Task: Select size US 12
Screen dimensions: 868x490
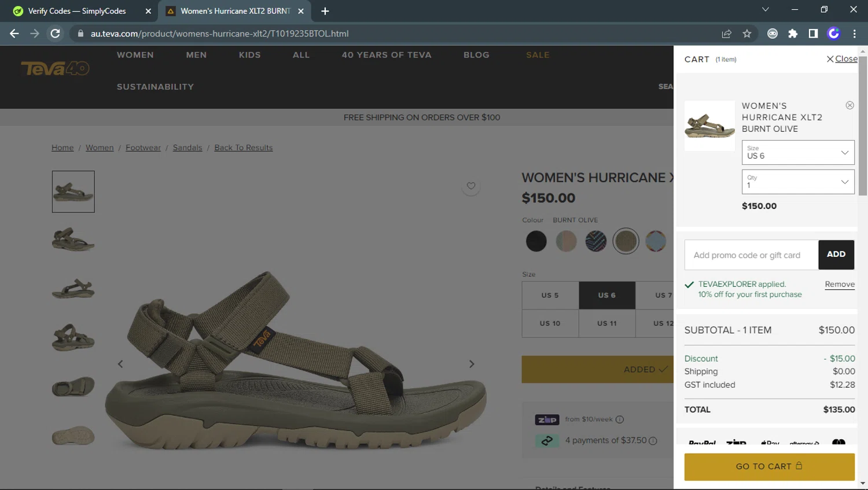Action: tap(655, 323)
